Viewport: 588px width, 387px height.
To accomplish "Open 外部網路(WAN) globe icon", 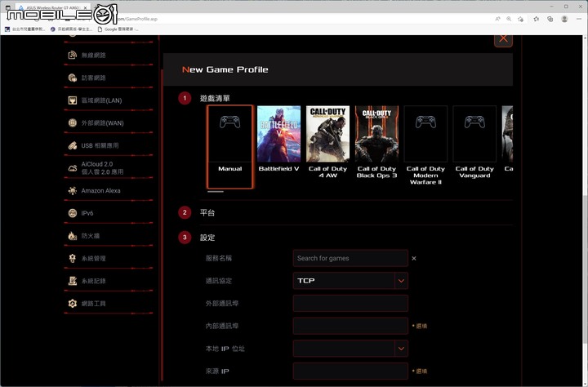I will pos(73,122).
